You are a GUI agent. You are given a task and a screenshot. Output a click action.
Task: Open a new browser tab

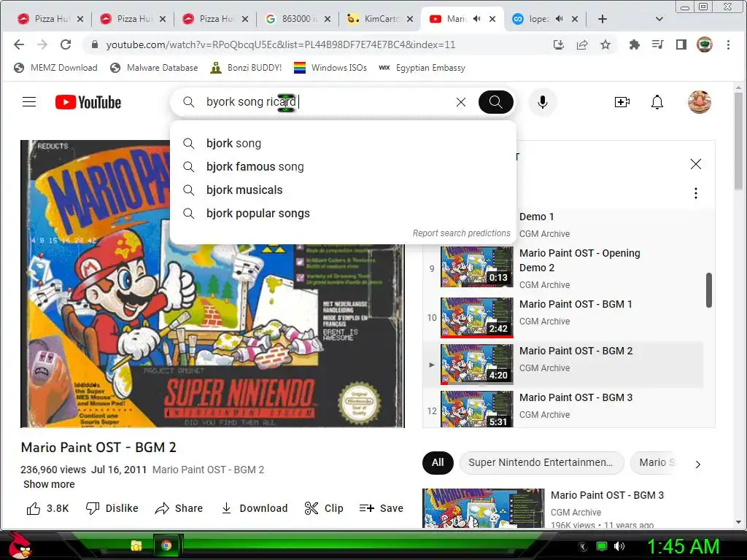[602, 19]
